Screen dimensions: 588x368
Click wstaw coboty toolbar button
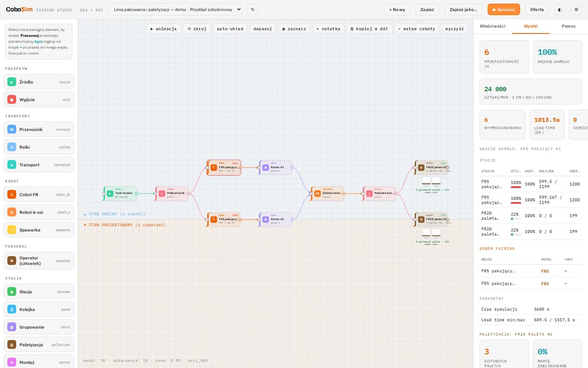(417, 29)
